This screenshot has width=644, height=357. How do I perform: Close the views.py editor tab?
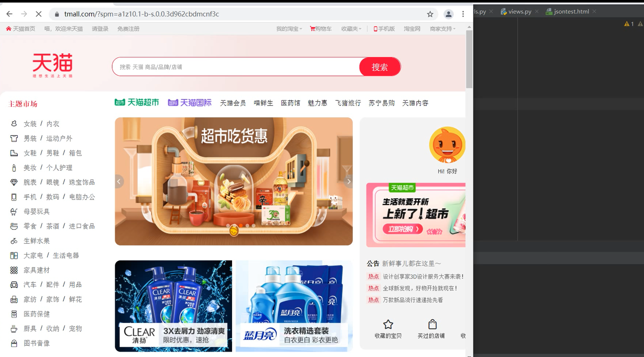point(537,12)
